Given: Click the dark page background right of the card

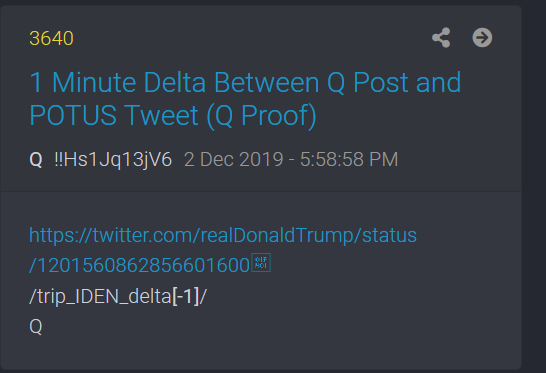Looking at the screenshot, I should [x=534, y=188].
